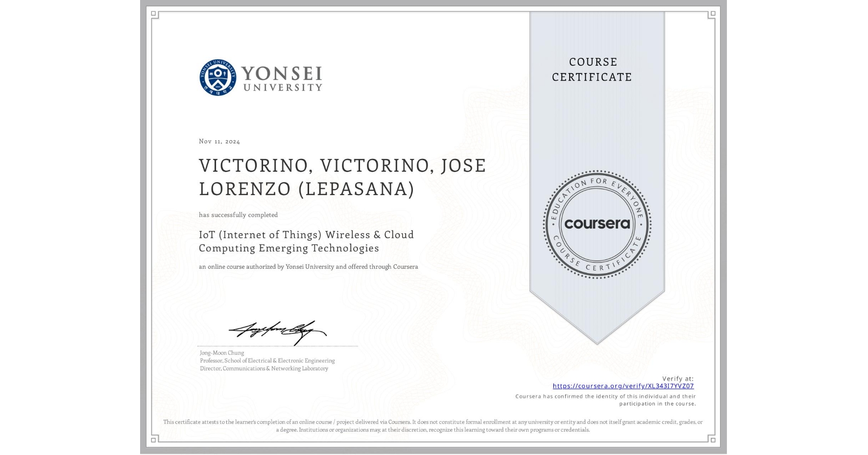Viewport: 868px width, 455px height.
Task: Click 'has successfully completed' text
Action: pyautogui.click(x=238, y=215)
